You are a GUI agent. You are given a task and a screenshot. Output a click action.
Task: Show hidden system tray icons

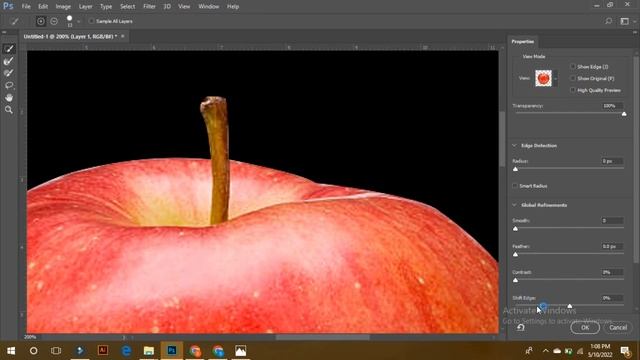tap(546, 351)
